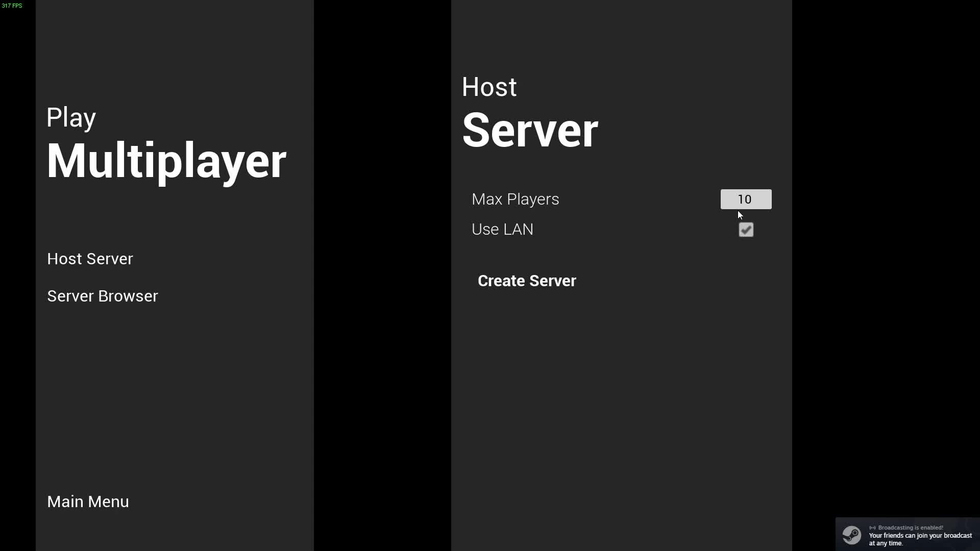Click the Steam logo in notification
980x551 pixels.
point(851,535)
